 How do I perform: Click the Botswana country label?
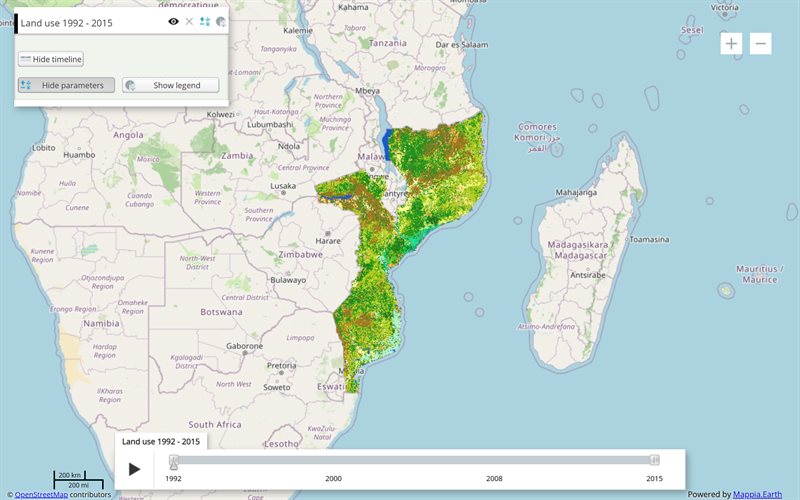click(221, 312)
